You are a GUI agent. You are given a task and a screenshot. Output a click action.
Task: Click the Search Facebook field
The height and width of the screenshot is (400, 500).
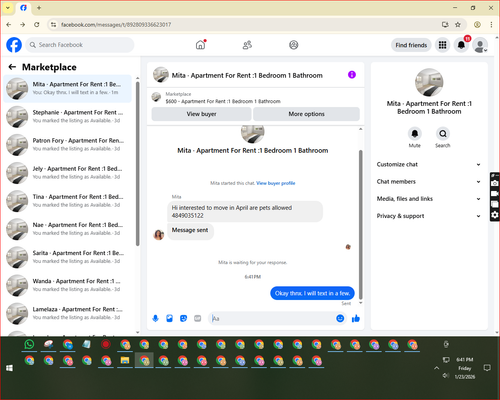coord(80,45)
